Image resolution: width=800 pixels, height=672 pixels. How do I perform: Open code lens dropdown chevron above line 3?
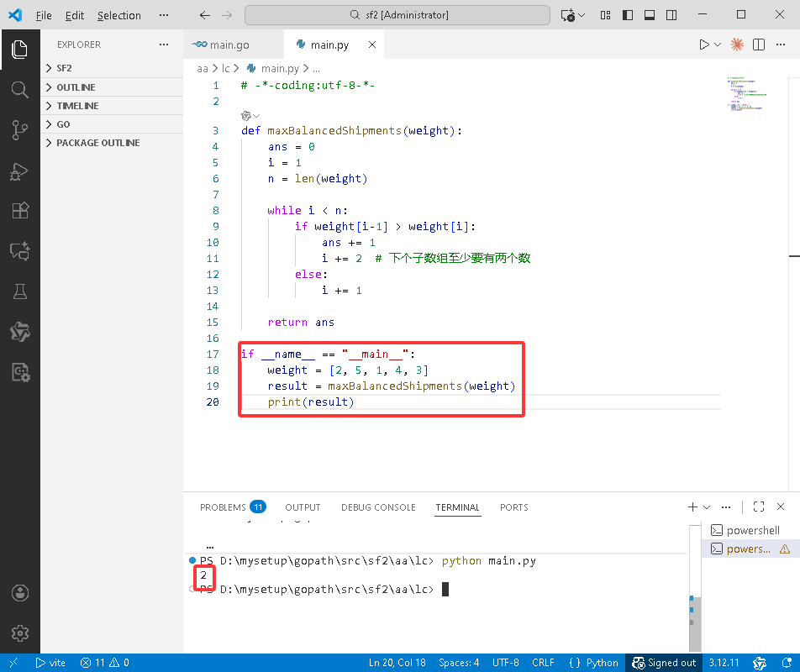point(256,116)
